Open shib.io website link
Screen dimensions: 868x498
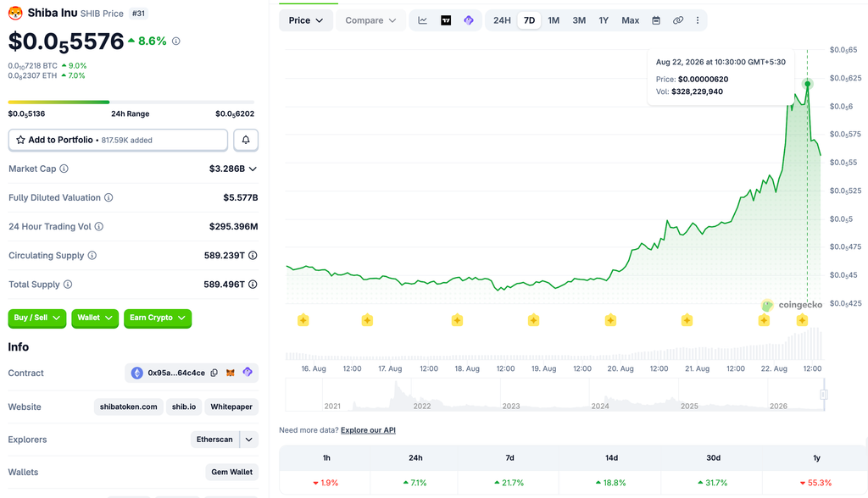pyautogui.click(x=184, y=407)
